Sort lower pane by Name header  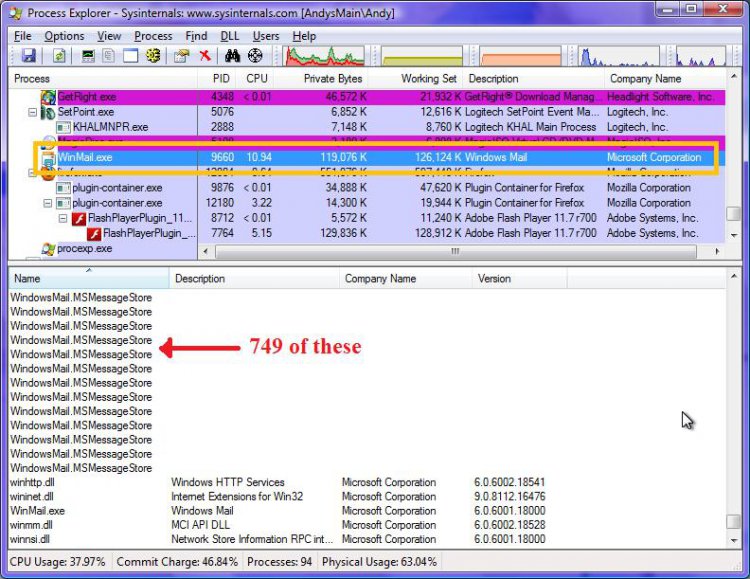click(89, 278)
